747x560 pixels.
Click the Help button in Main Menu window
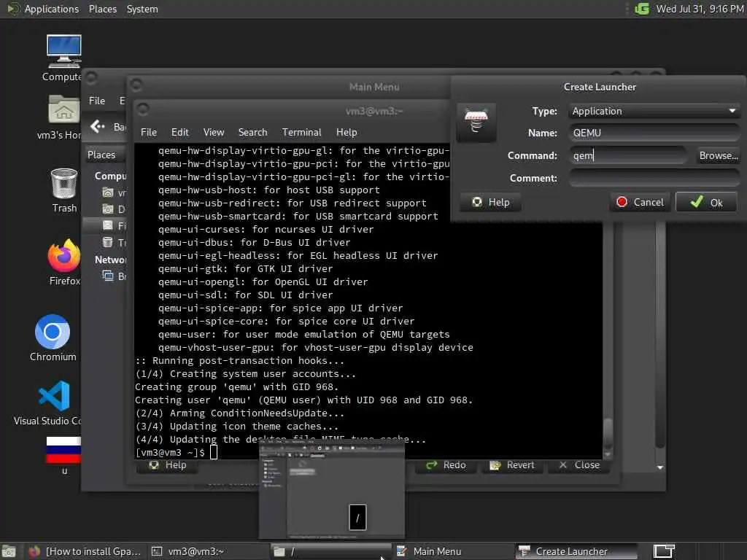(x=168, y=465)
